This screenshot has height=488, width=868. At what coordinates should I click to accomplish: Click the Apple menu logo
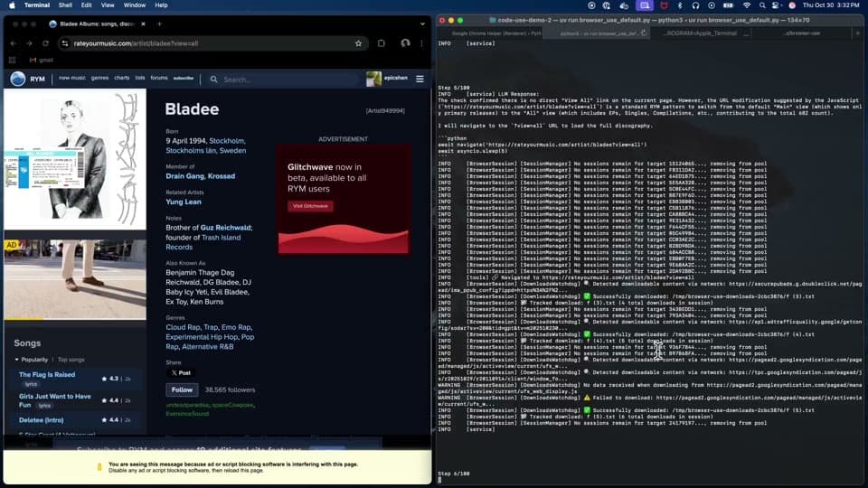(12, 5)
